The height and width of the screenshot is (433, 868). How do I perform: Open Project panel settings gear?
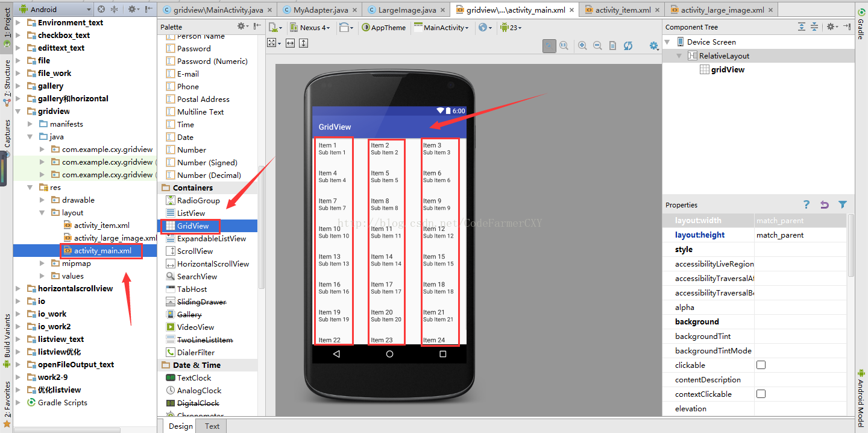(x=133, y=9)
